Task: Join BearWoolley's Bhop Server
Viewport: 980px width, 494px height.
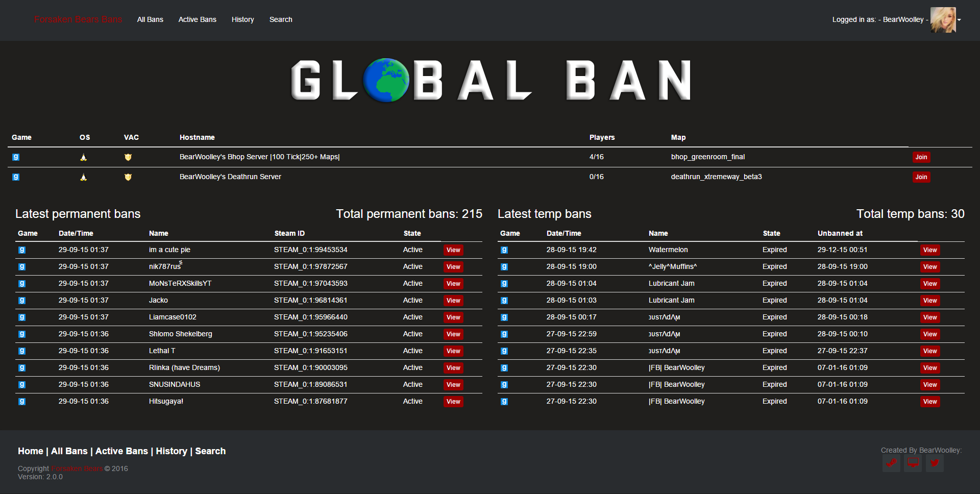Action: coord(921,157)
